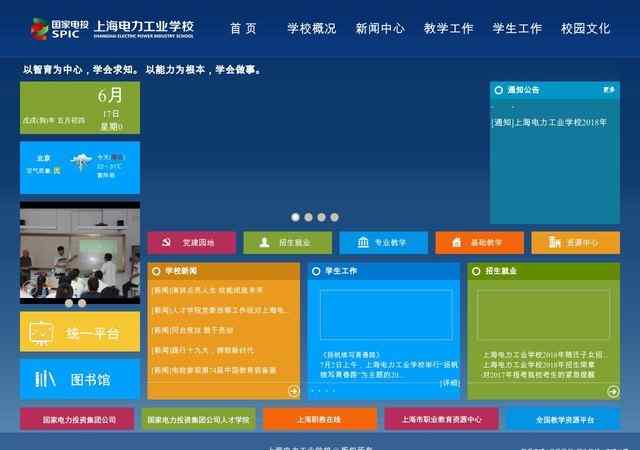Select the second dot under classroom photo

tap(82, 303)
